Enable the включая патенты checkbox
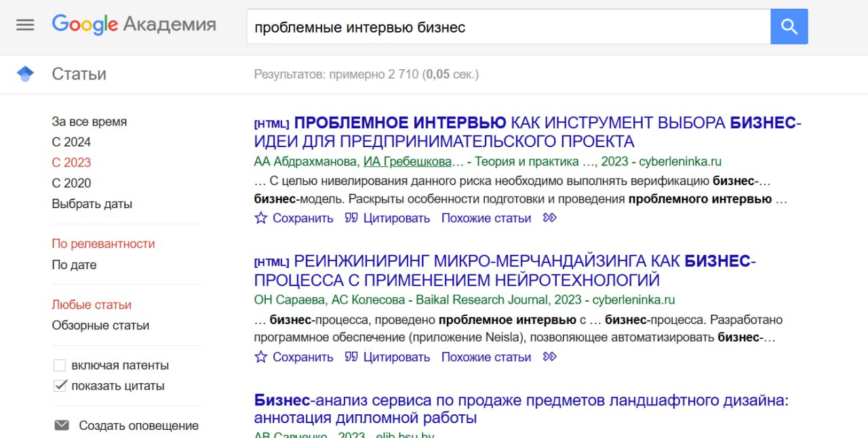Viewport: 868px width, 438px height. tap(60, 365)
